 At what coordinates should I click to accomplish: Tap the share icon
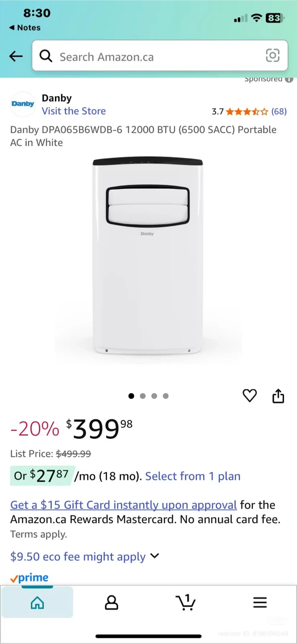(x=278, y=396)
